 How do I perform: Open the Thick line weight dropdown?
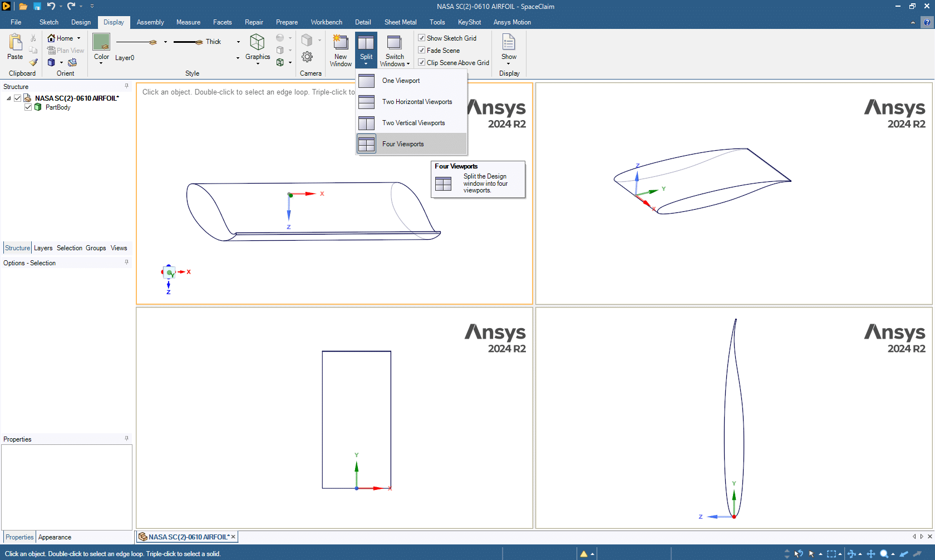[238, 42]
